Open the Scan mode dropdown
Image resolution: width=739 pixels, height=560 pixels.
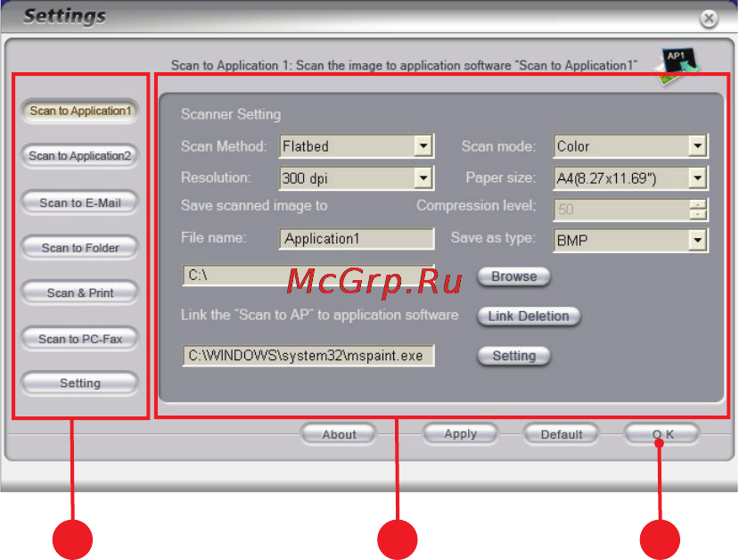point(630,146)
